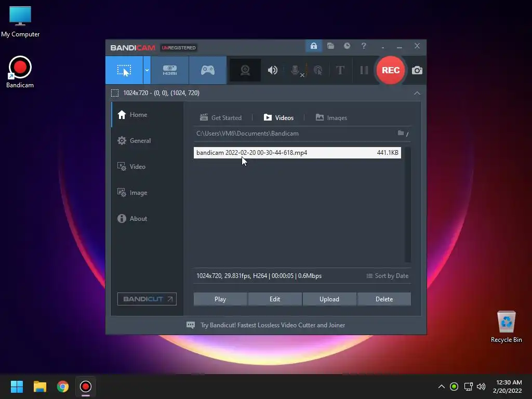The height and width of the screenshot is (399, 532).
Task: Open File Explorer from the taskbar
Action: (x=39, y=387)
